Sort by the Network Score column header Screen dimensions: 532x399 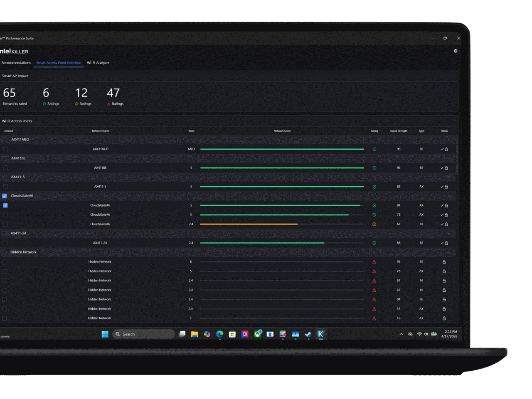[x=282, y=131]
